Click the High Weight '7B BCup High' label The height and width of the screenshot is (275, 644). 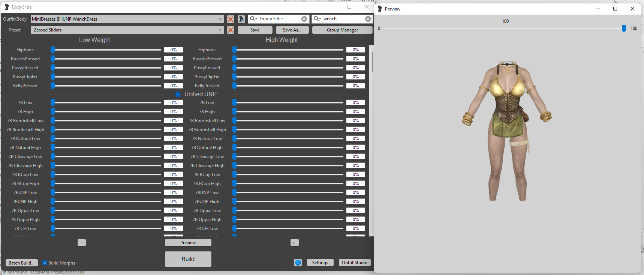tap(207, 184)
